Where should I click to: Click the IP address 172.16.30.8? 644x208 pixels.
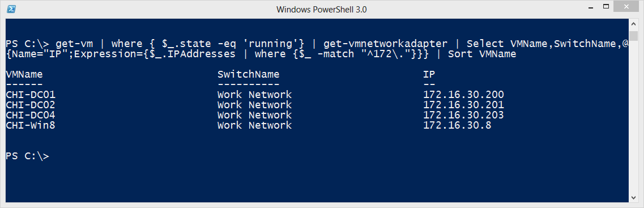click(x=457, y=125)
